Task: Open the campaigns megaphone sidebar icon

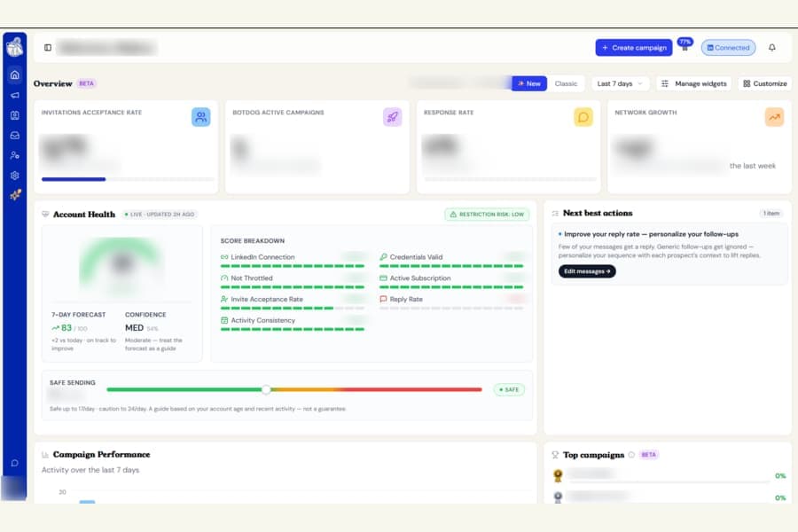Action: click(x=15, y=95)
